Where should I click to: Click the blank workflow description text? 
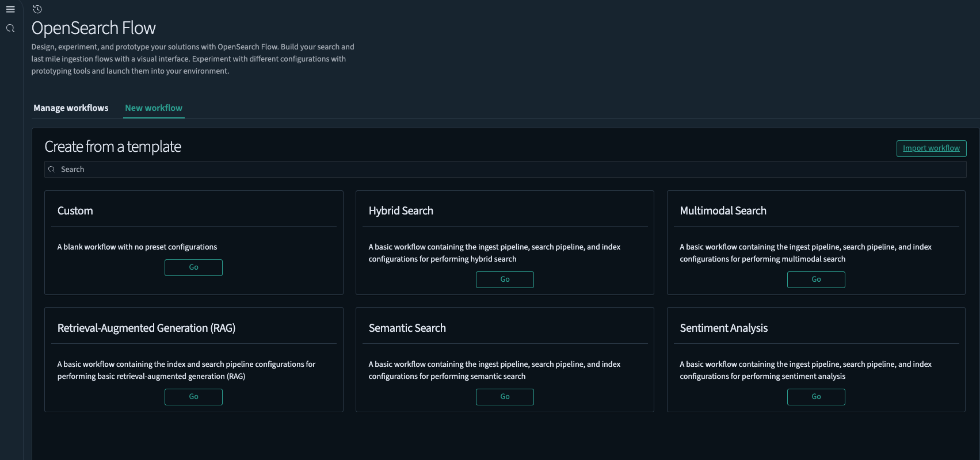point(137,247)
